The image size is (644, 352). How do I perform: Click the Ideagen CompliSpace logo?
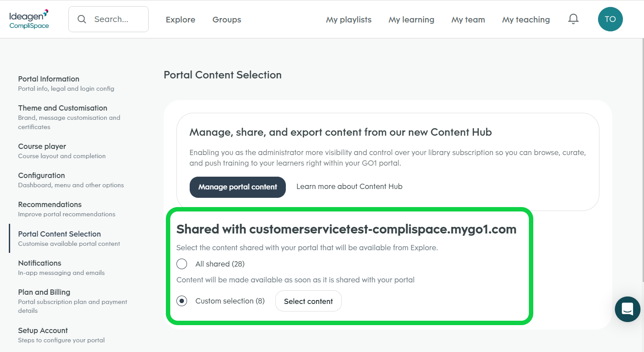pos(29,19)
